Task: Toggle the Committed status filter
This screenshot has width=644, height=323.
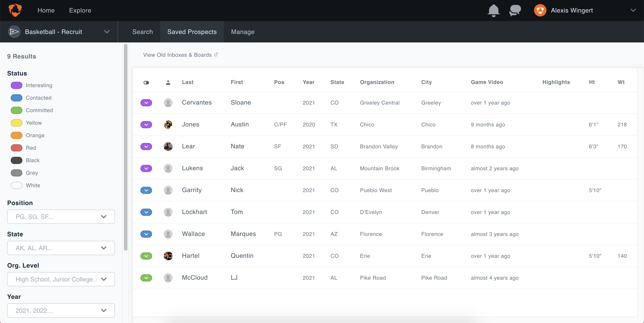Action: tap(17, 110)
